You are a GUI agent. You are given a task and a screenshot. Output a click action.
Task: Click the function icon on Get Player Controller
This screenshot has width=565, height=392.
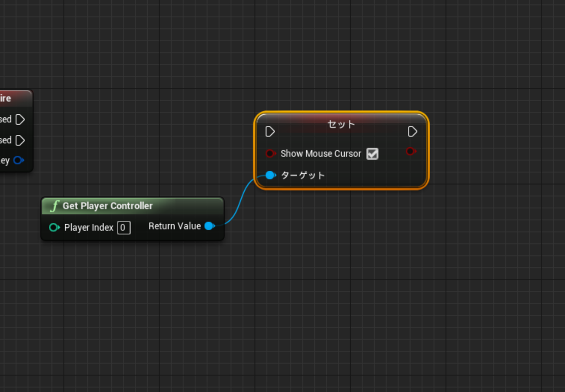[54, 206]
